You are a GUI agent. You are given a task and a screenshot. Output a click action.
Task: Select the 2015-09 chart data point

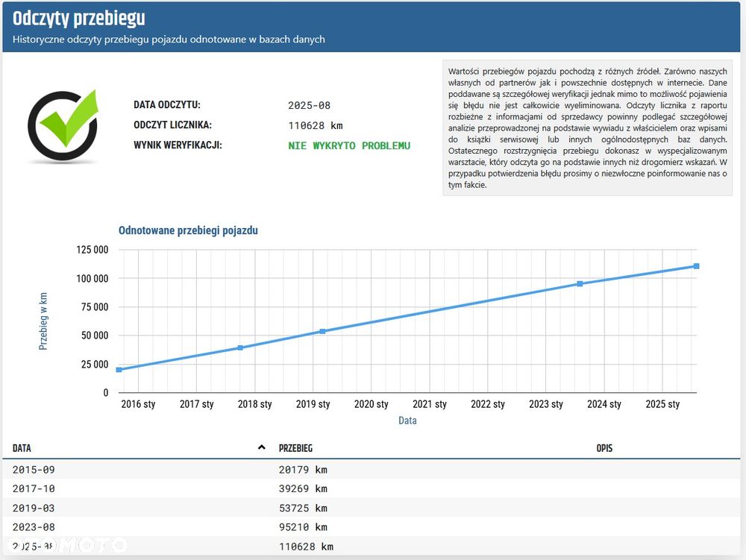[x=119, y=369]
